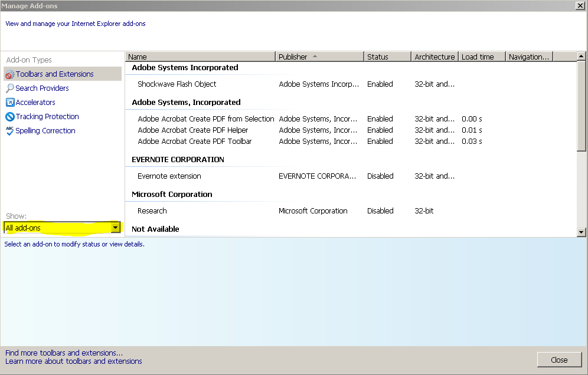Click 32-bit architecture of Research row
The width and height of the screenshot is (588, 375).
(x=424, y=211)
